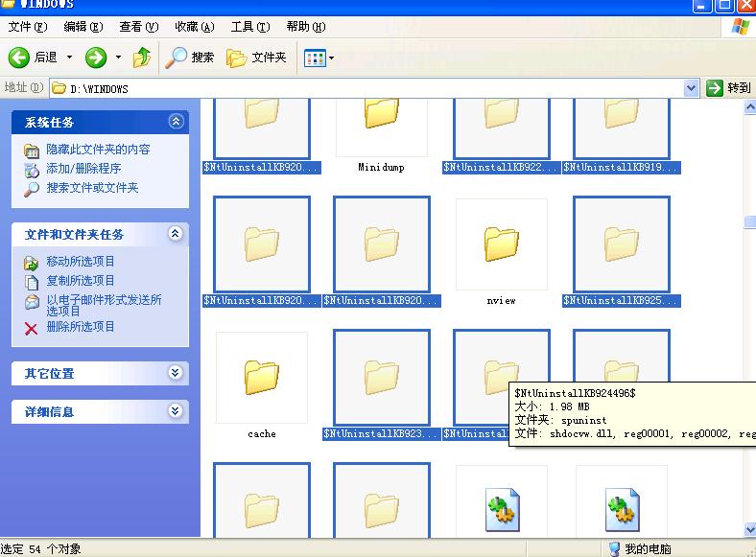This screenshot has height=557, width=756.
Task: Click the Windows flag logo icon
Action: [740, 27]
